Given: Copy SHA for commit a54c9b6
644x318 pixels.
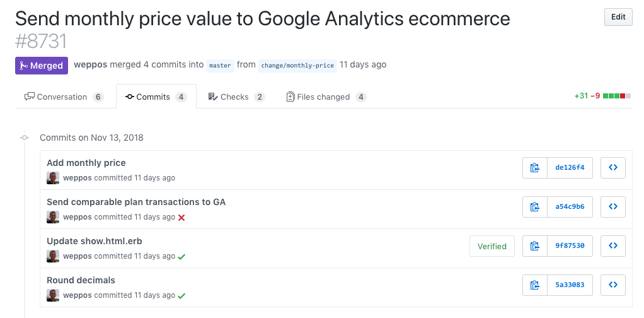Looking at the screenshot, I should (535, 207).
